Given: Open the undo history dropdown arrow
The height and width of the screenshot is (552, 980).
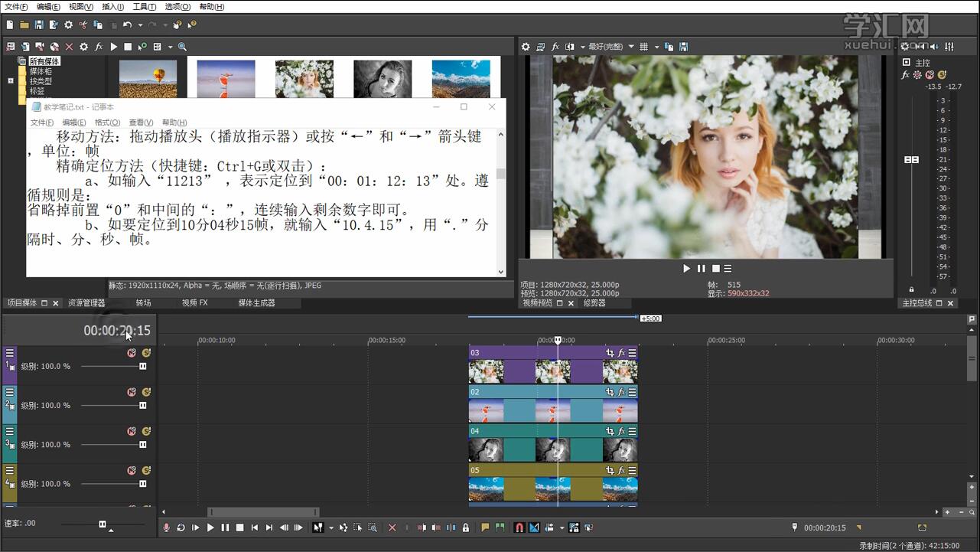Looking at the screenshot, I should tap(139, 24).
